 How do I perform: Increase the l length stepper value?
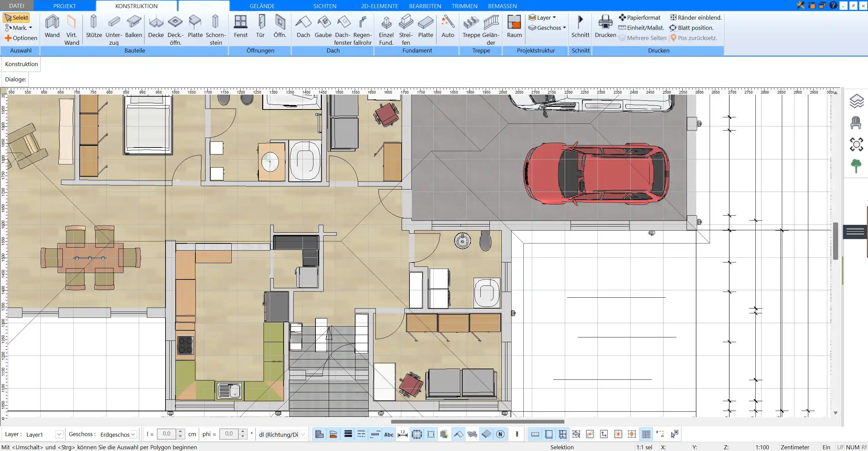click(x=180, y=431)
